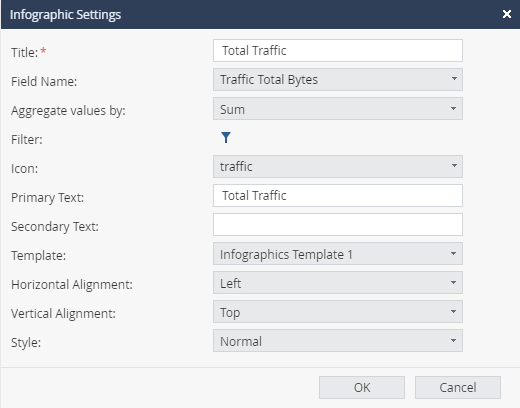Image resolution: width=520 pixels, height=408 pixels.
Task: Click the empty Secondary Text field
Action: 338,225
